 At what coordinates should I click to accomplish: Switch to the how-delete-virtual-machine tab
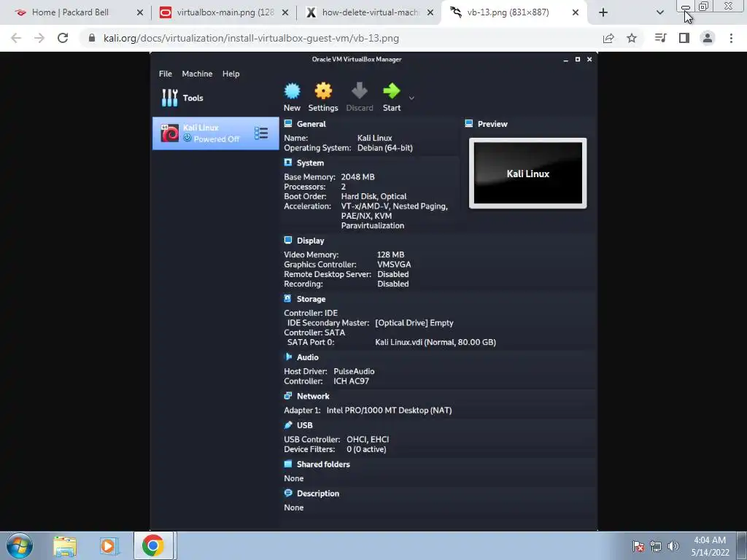coord(369,12)
